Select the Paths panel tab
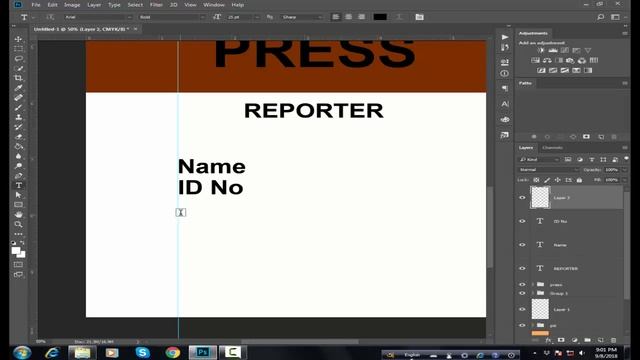Viewport: 640px width, 360px height. [x=525, y=83]
